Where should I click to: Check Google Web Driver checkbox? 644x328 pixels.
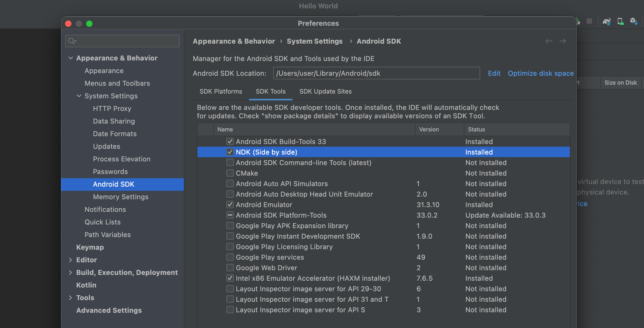coord(230,268)
